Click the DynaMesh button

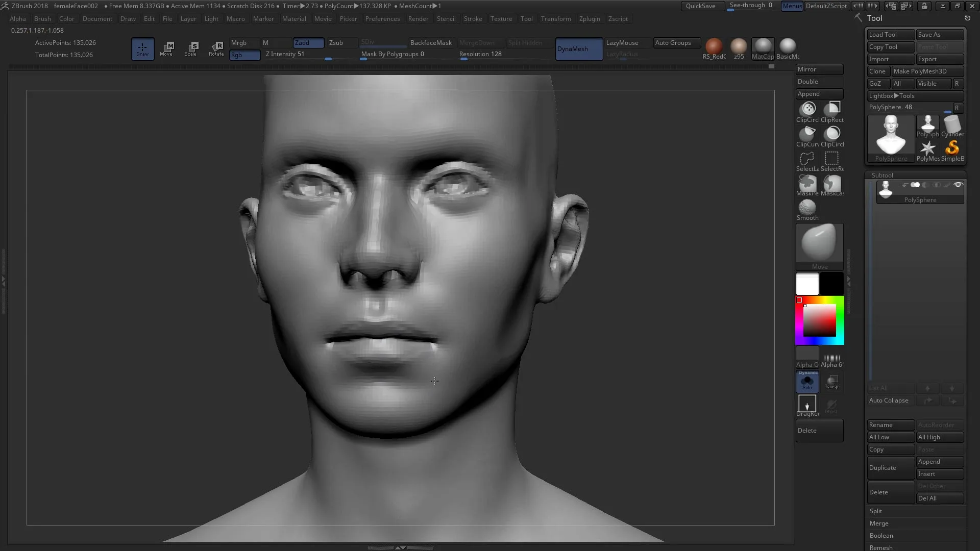(578, 49)
